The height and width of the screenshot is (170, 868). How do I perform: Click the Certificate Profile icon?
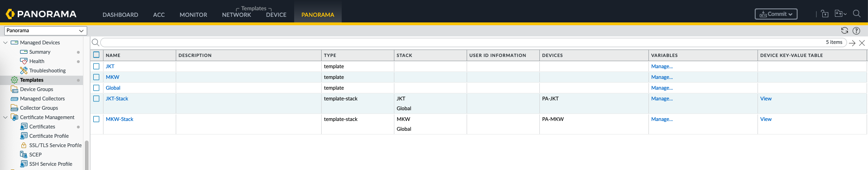click(x=24, y=136)
